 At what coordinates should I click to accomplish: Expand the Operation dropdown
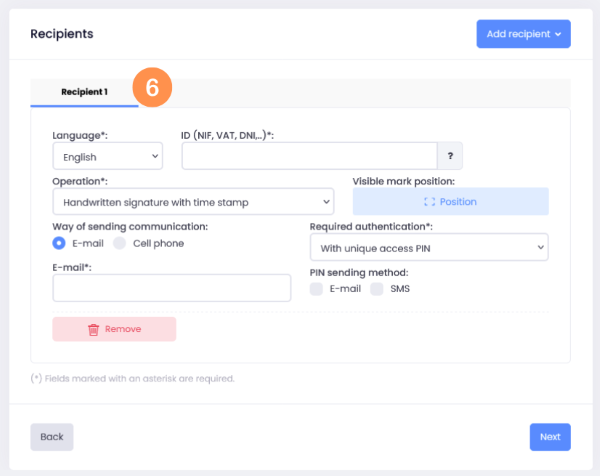click(193, 202)
